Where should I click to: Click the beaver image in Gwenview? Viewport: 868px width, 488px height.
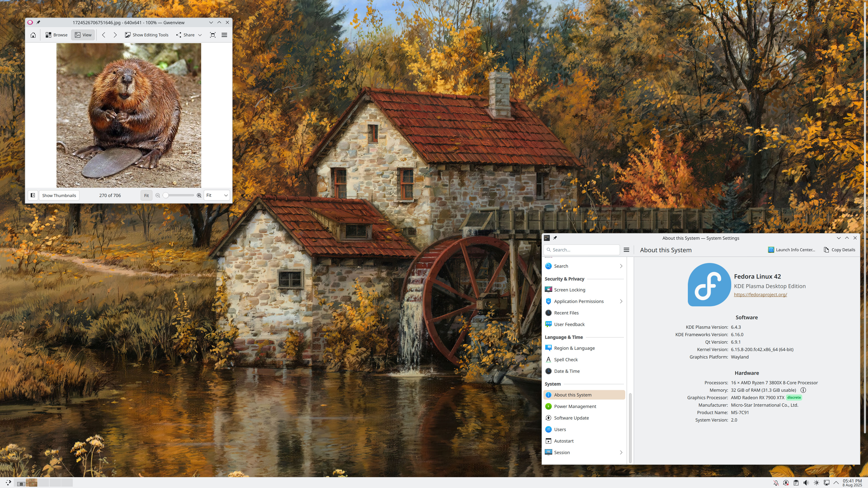point(129,115)
